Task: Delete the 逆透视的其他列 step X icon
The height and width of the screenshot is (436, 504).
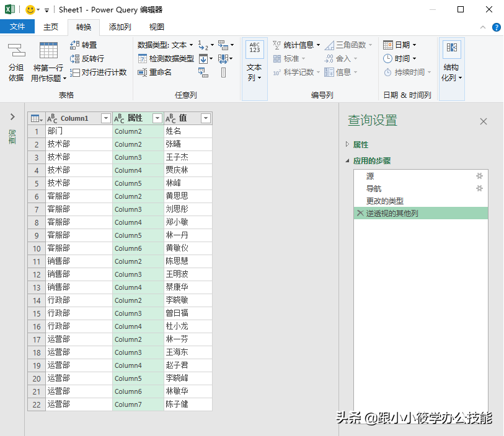Action: 360,213
